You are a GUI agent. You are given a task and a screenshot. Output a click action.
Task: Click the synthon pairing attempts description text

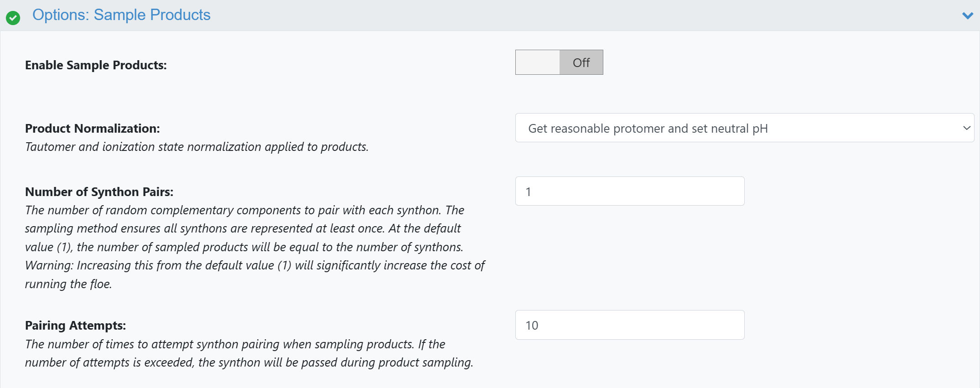pyautogui.click(x=235, y=344)
